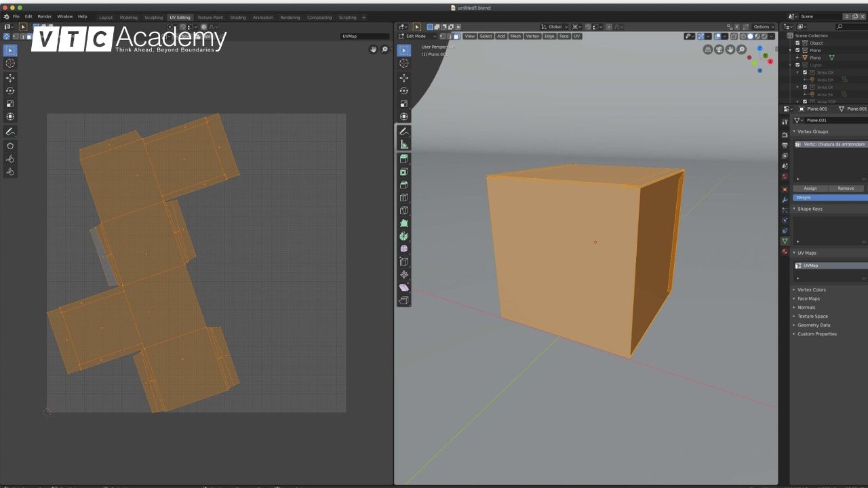This screenshot has width=868, height=488.
Task: Pick the Loop Cut tool
Action: [x=404, y=197]
